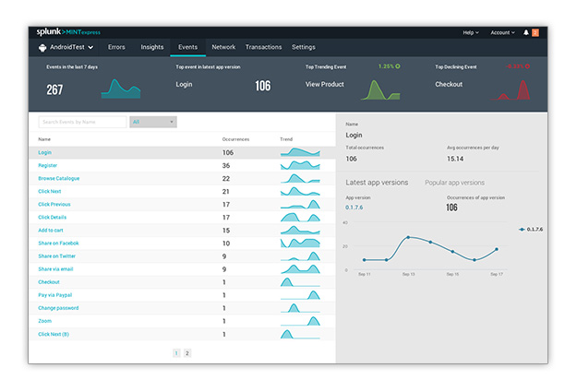Click the 15.14 avg occurrences value
This screenshot has height=392, width=577.
(x=455, y=159)
